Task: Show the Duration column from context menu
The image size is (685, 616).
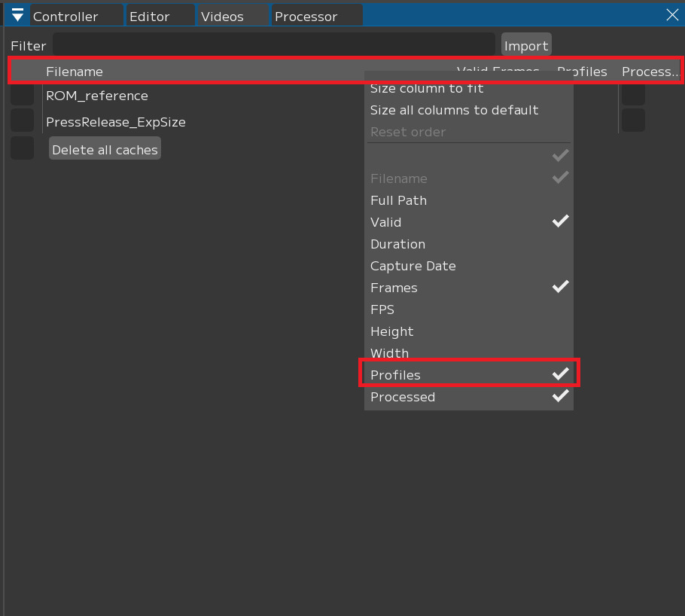Action: [397, 244]
